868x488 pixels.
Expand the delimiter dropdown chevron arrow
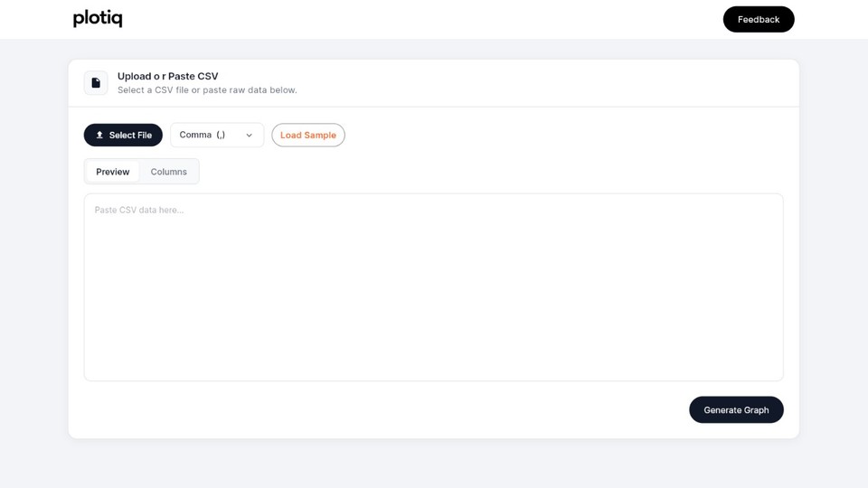pyautogui.click(x=250, y=136)
